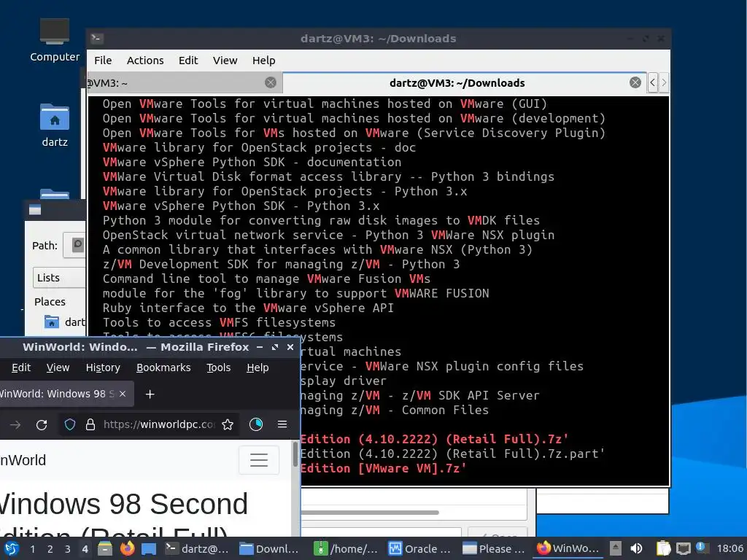The image size is (747, 560).
Task: Open Firefox Help menu
Action: click(x=258, y=367)
